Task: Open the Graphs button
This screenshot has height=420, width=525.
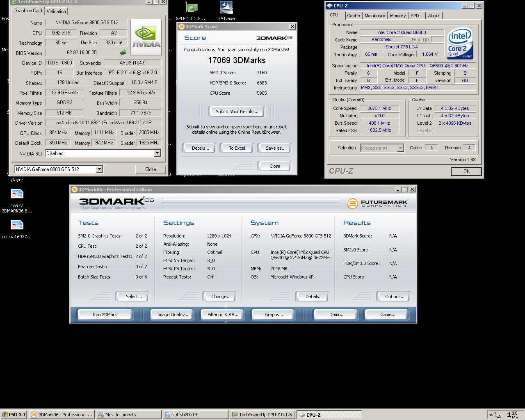Action: (274, 315)
